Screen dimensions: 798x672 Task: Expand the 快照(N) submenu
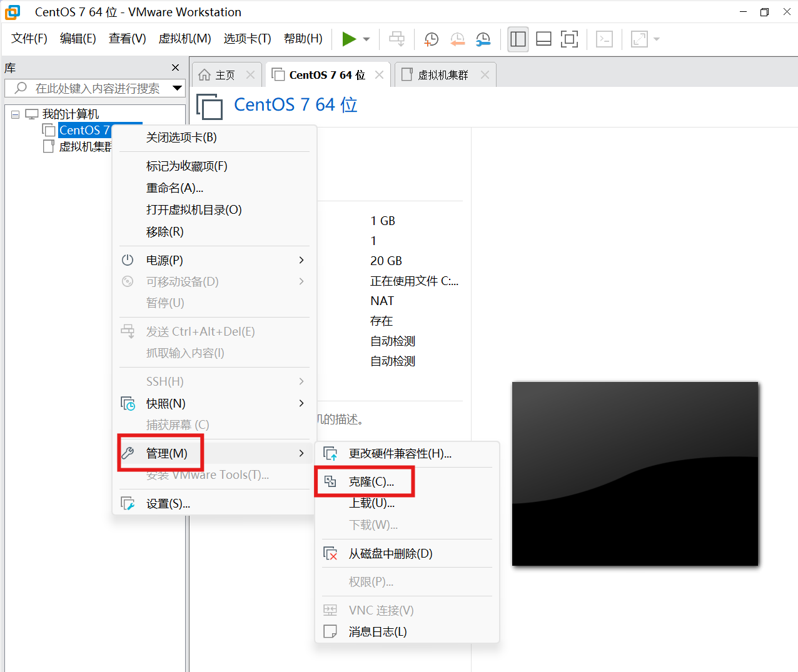pos(215,404)
